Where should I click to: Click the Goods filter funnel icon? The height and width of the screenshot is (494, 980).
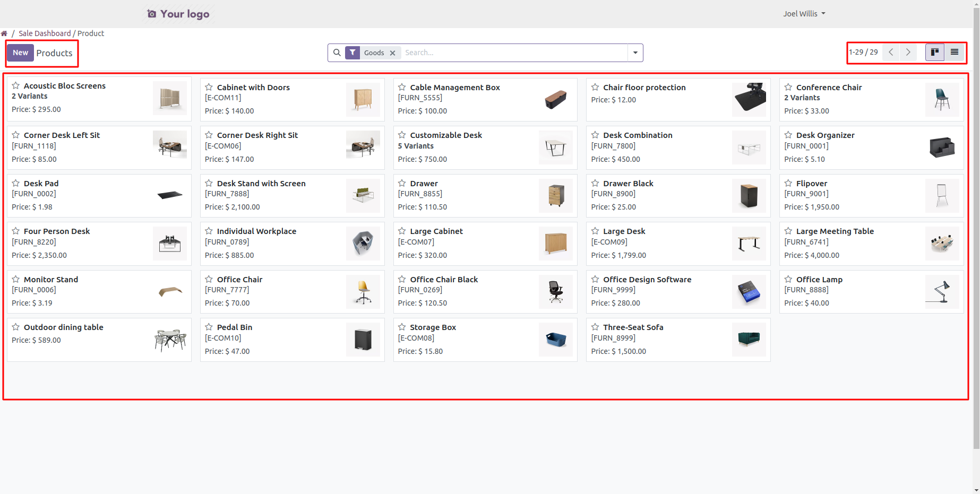(x=353, y=53)
